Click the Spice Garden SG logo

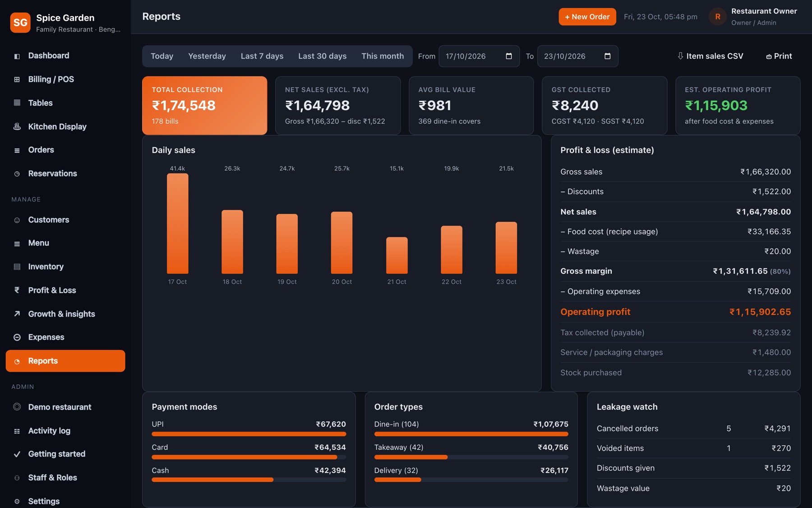20,23
